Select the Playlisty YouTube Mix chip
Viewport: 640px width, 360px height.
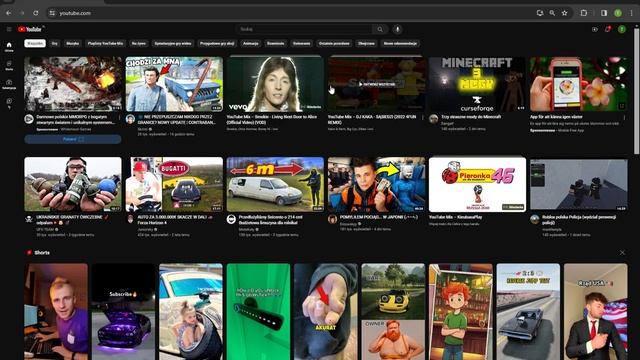tap(105, 43)
